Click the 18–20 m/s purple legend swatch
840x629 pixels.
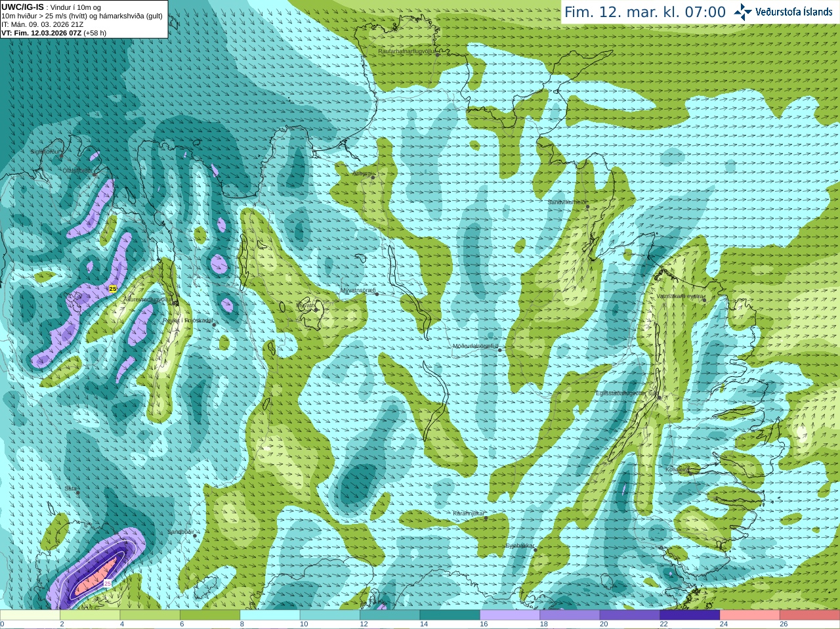[570, 615]
